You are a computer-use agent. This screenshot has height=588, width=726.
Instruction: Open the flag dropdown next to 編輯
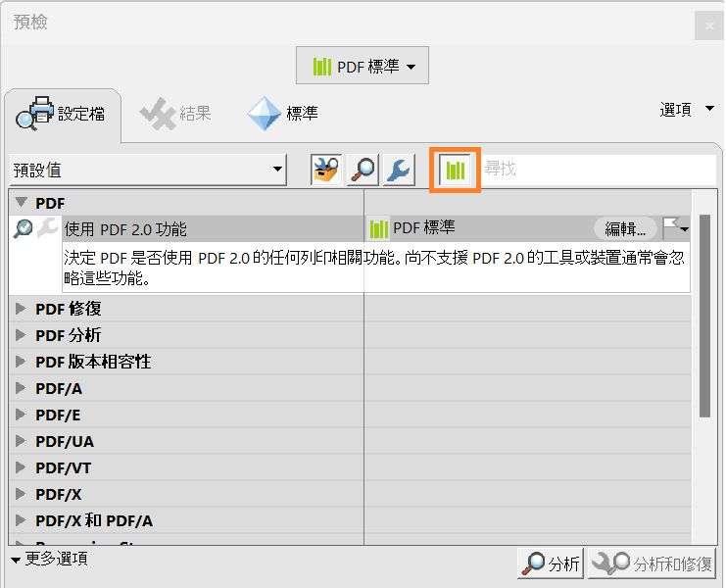tap(676, 228)
